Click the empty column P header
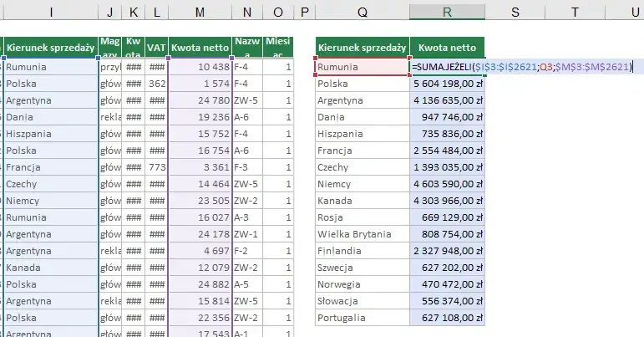This screenshot has height=337, width=644. 304,12
